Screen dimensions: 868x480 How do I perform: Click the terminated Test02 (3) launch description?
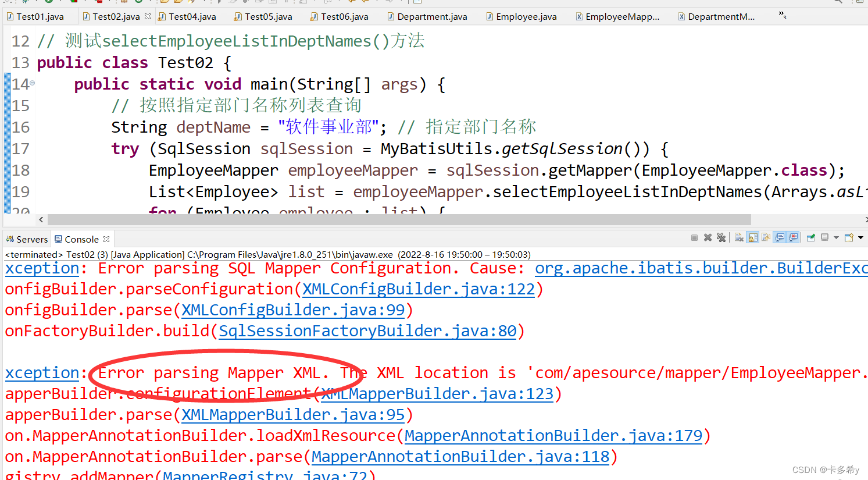(x=267, y=254)
